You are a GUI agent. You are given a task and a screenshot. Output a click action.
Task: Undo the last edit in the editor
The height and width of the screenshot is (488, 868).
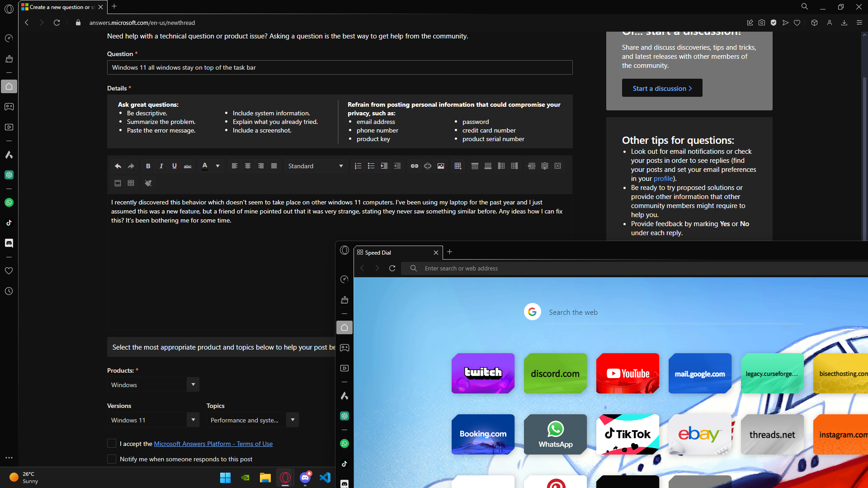tap(118, 166)
